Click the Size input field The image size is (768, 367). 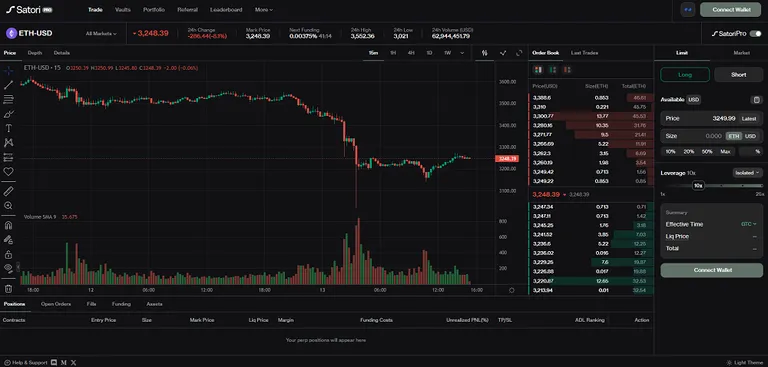[712, 136]
